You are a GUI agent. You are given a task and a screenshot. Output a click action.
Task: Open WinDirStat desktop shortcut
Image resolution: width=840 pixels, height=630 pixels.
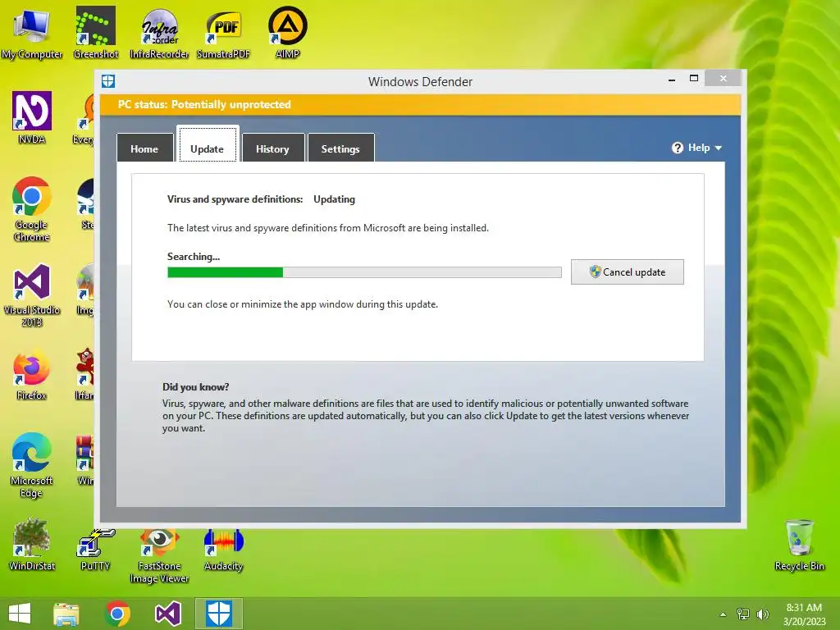click(x=32, y=546)
